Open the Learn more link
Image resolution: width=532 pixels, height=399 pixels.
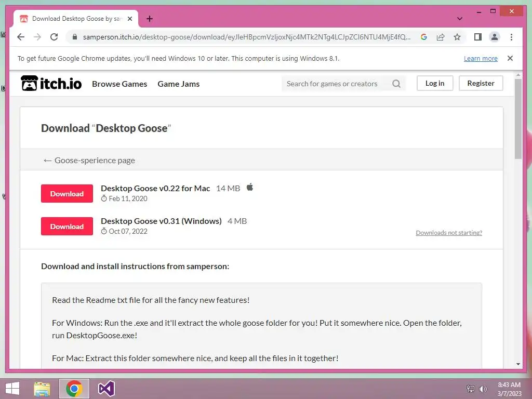coord(481,58)
